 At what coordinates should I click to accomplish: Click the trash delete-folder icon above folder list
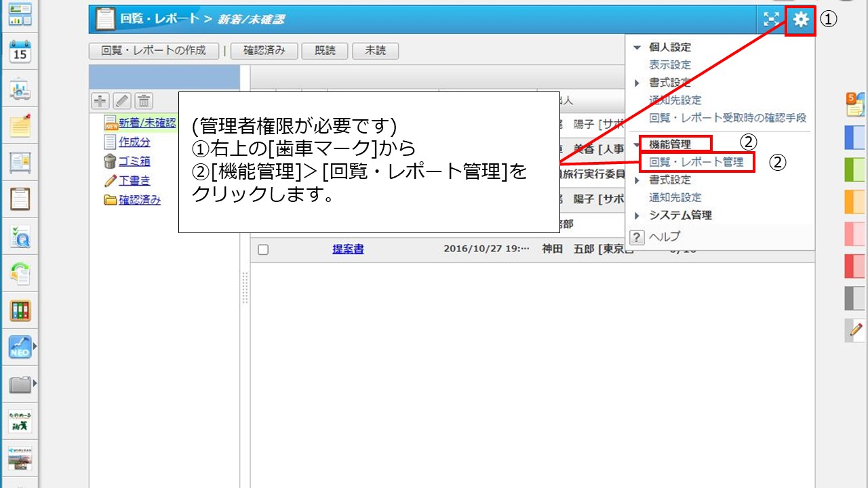click(143, 101)
